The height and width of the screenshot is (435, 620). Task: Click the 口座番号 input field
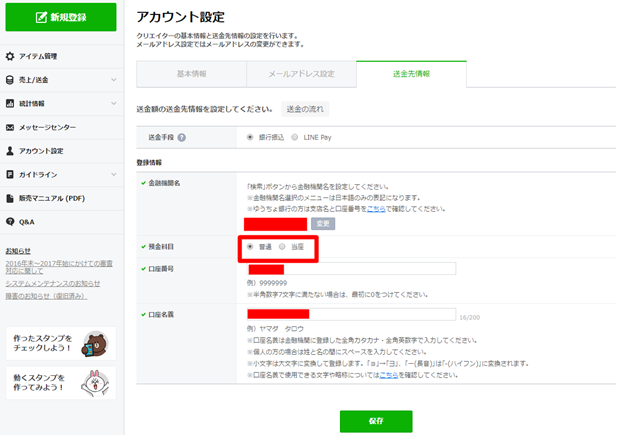pos(351,269)
